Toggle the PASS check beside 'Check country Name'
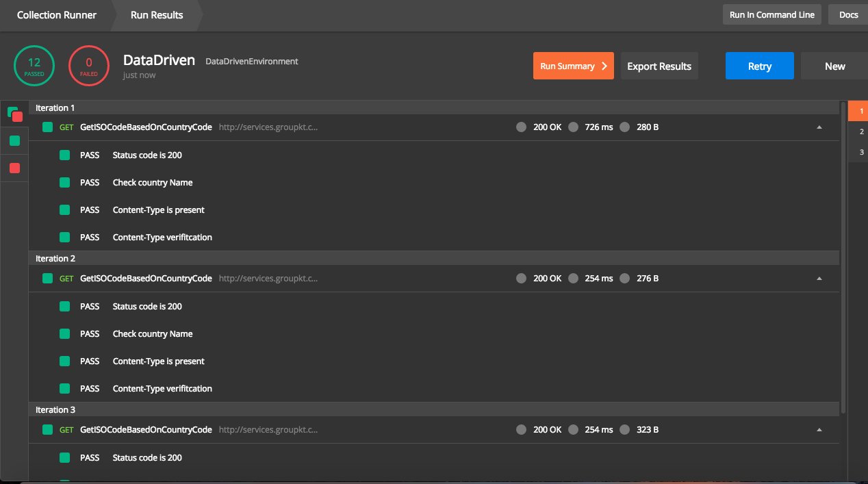Screen dimensions: 868x484 (x=65, y=183)
